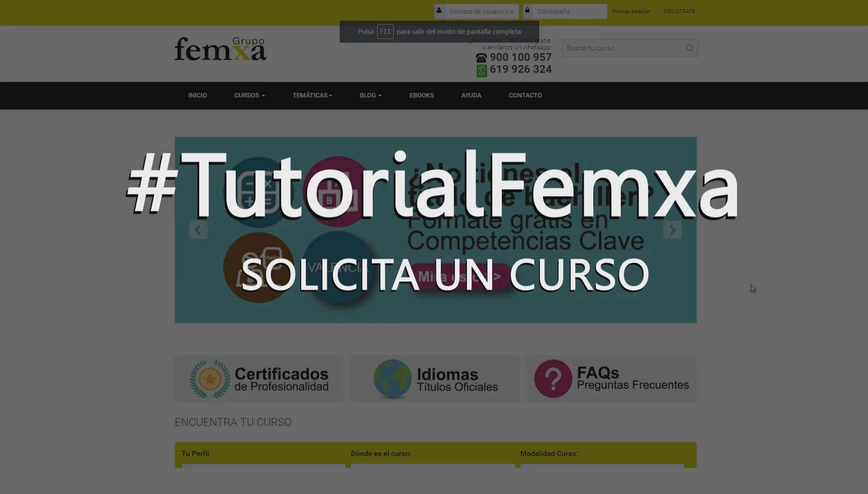868x494 pixels.
Task: Click the 619 926 324 WhatsApp number
Action: pos(521,69)
